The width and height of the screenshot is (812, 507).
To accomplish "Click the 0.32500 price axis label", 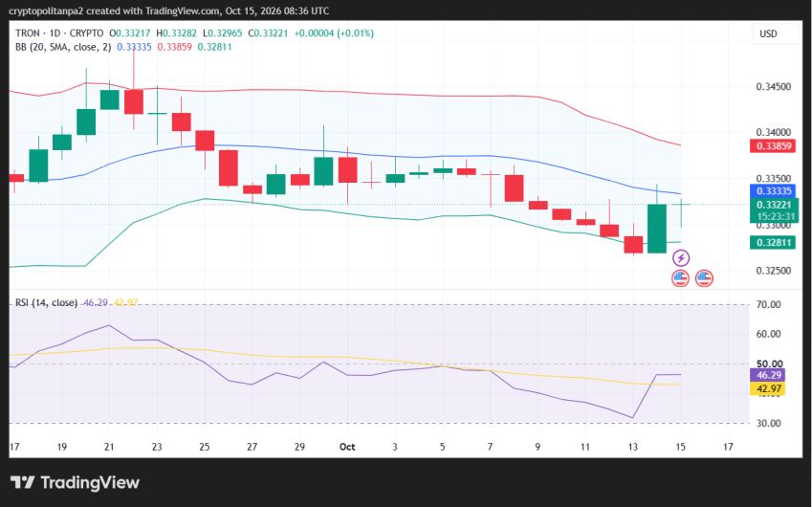I will pyautogui.click(x=773, y=271).
